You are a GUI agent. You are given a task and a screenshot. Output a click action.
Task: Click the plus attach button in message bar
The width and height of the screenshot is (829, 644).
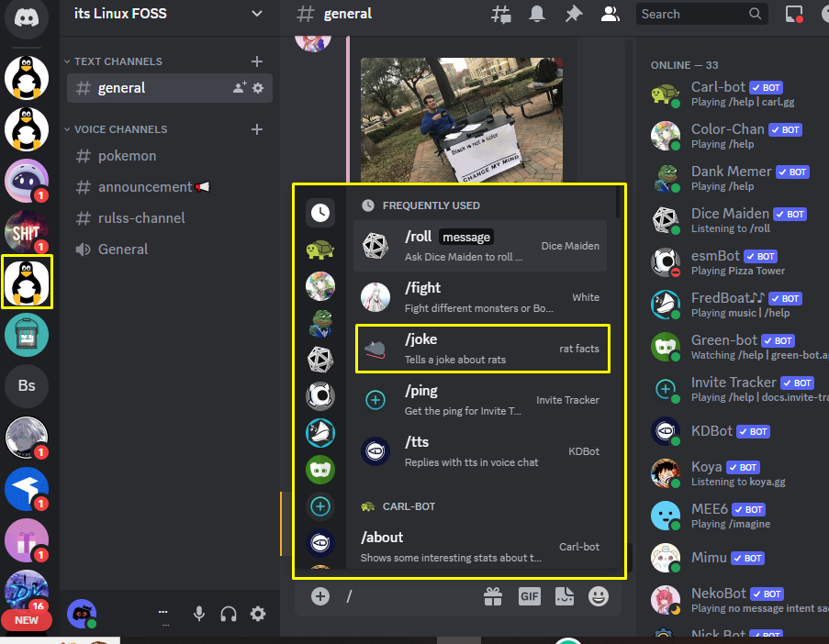(320, 596)
